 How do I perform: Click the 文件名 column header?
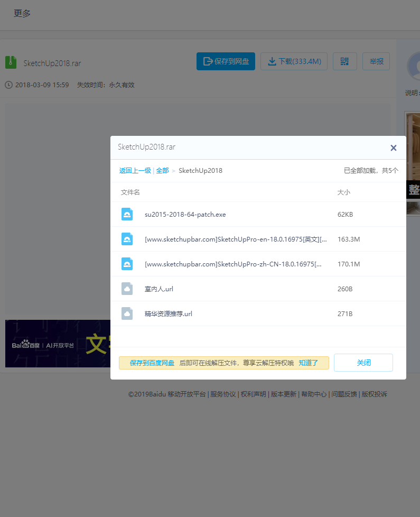click(x=130, y=192)
